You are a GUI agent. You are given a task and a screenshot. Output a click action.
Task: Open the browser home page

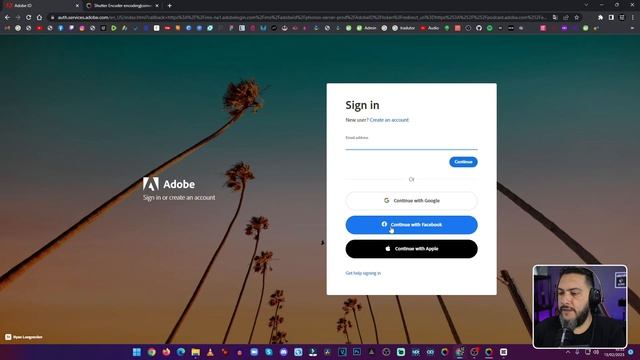pos(39,18)
